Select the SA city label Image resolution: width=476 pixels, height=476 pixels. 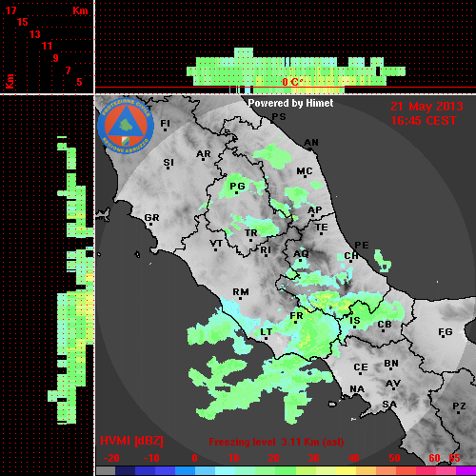(x=389, y=405)
